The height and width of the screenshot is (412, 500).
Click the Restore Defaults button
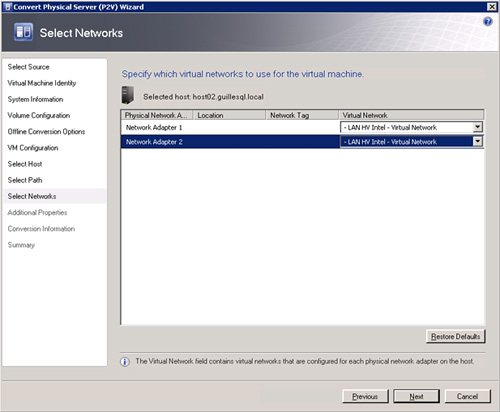click(x=455, y=336)
